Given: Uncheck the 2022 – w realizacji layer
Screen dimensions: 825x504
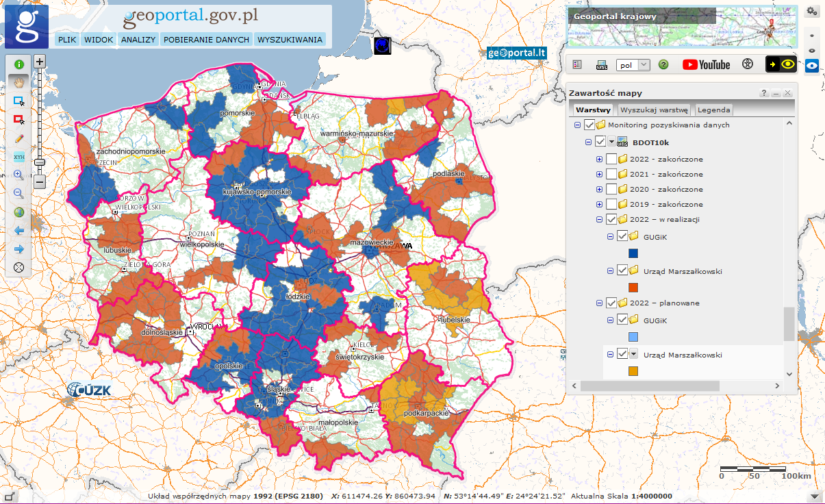Looking at the screenshot, I should pyautogui.click(x=611, y=220).
